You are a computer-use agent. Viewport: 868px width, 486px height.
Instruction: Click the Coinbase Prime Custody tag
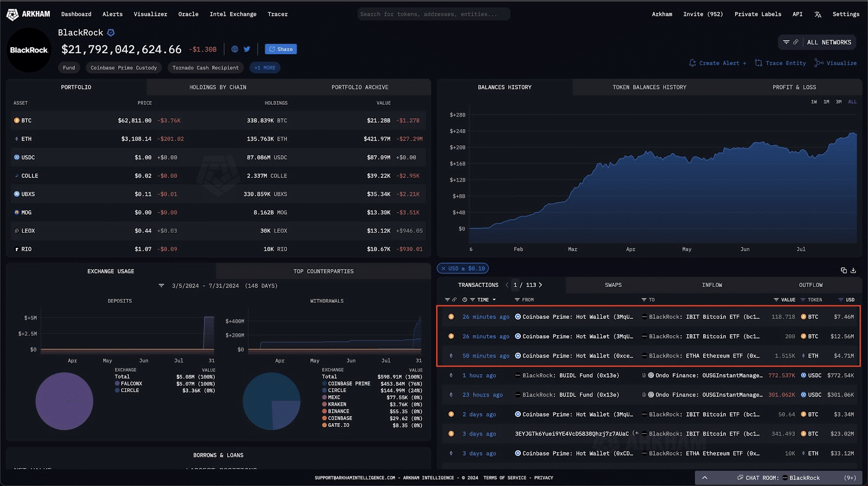pyautogui.click(x=124, y=68)
